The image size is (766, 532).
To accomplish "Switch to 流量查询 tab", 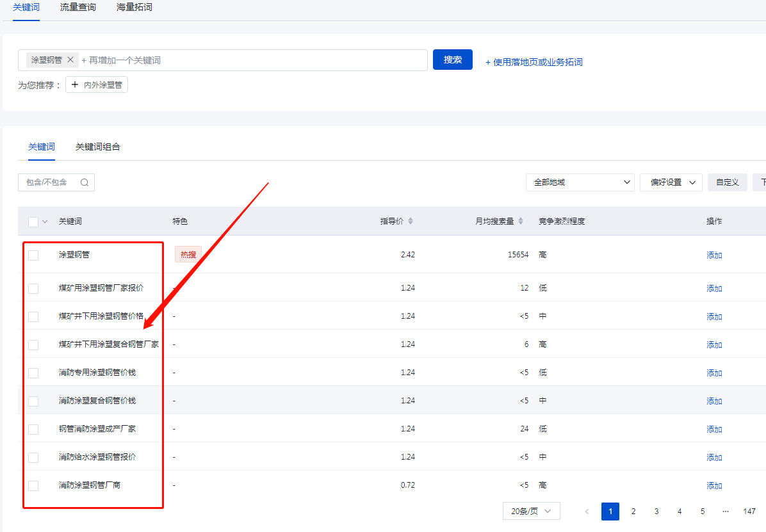I will [x=78, y=7].
